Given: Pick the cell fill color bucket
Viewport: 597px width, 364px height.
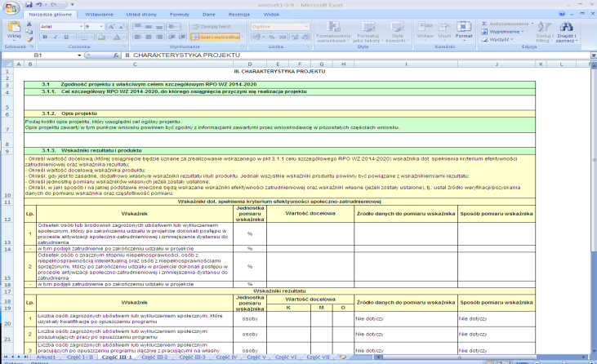Looking at the screenshot, I should pos(101,37).
